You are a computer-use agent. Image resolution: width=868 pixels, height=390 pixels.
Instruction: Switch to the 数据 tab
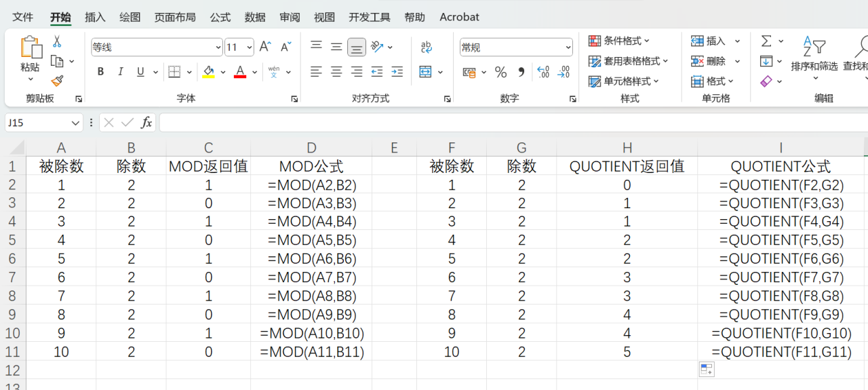click(255, 17)
